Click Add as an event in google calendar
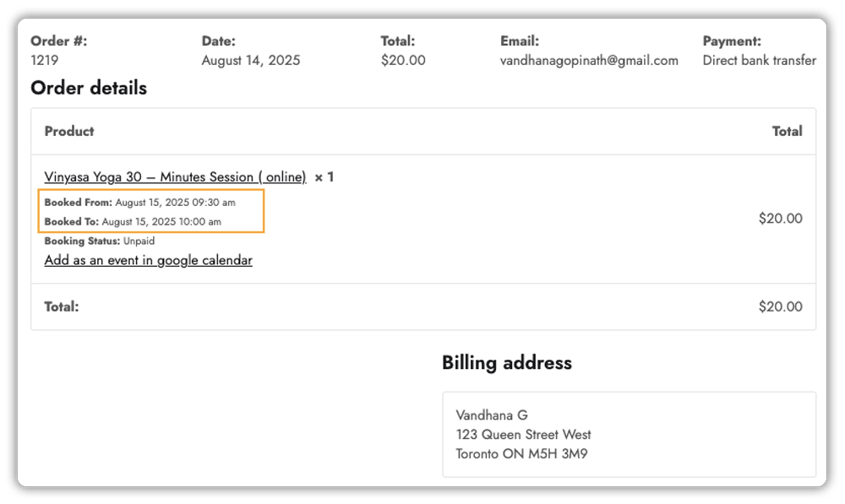The height and width of the screenshot is (504, 845). coord(148,260)
